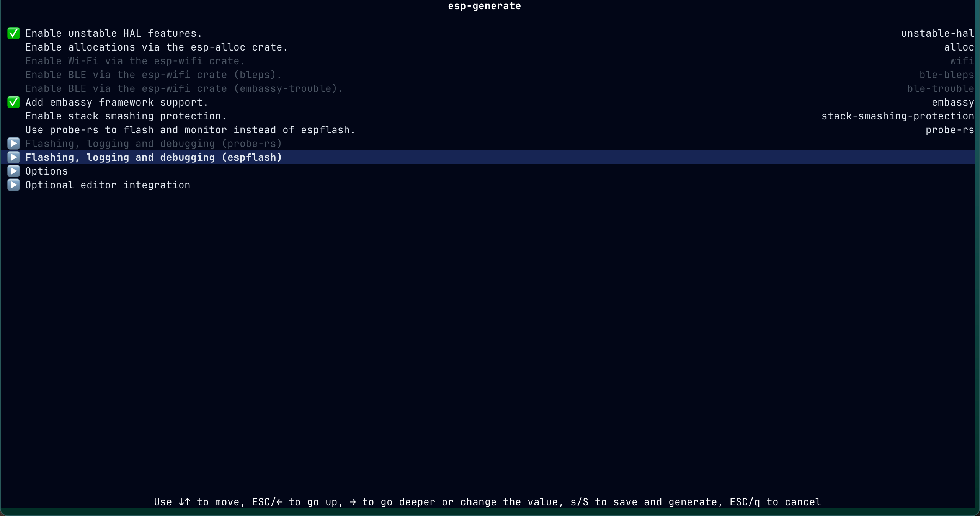Click the 'stack-smashing-protection' feature name
Screen dimensions: 980x516
(898, 116)
